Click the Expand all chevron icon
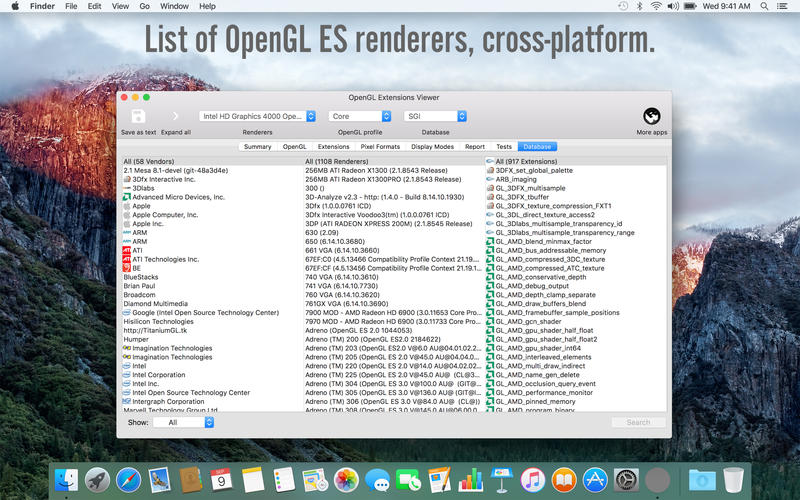The height and width of the screenshot is (500, 800). click(x=176, y=116)
